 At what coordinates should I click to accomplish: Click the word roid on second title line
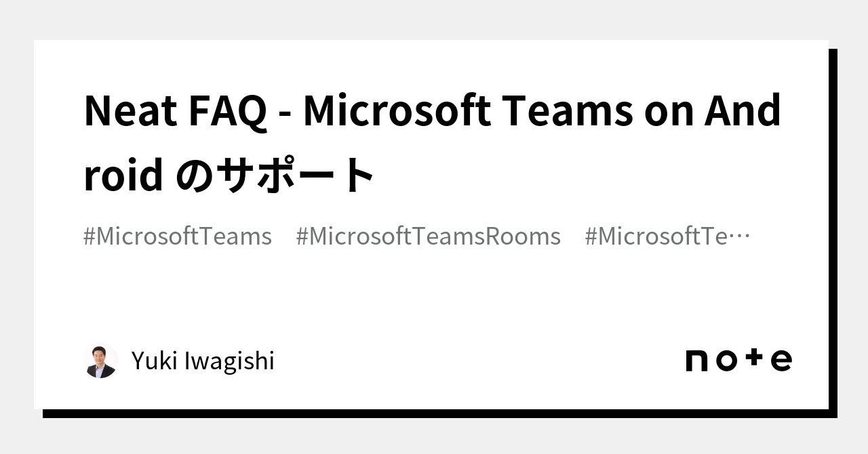[123, 175]
